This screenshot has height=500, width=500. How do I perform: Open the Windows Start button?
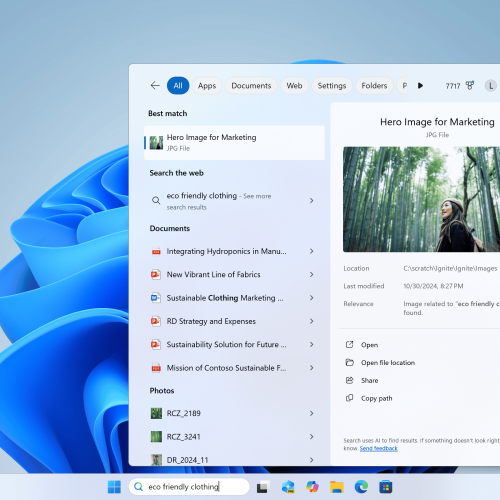tap(114, 487)
